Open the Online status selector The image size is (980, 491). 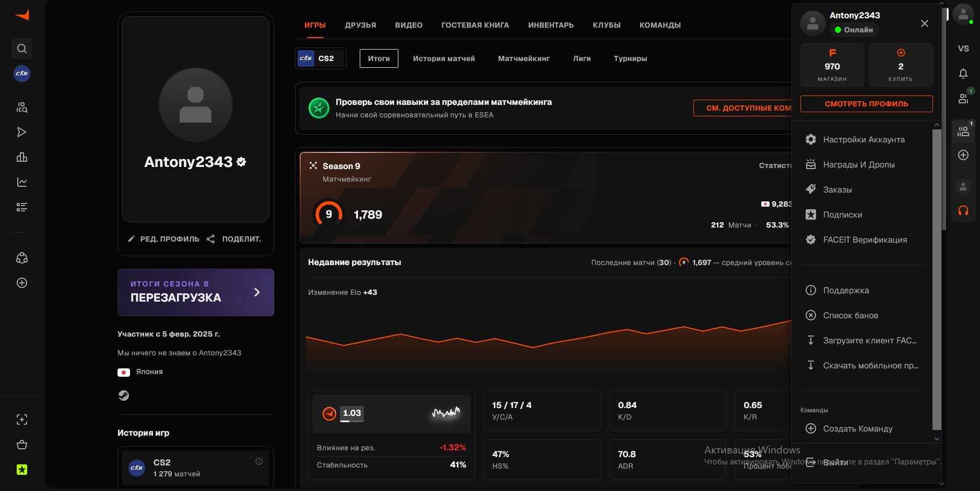pos(854,30)
